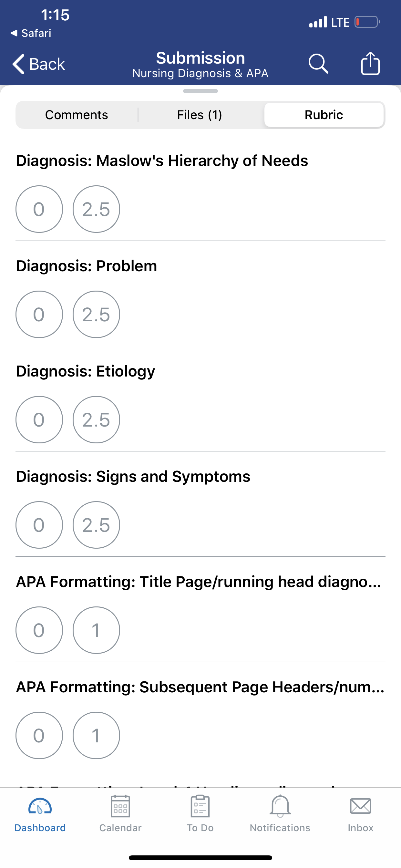Select 2.5 rating for Maslow's Hierarchy

pos(96,209)
